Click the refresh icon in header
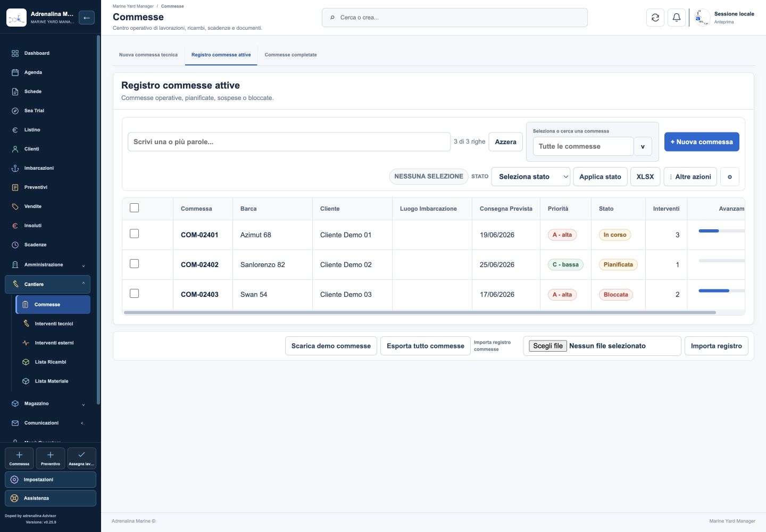 (655, 18)
